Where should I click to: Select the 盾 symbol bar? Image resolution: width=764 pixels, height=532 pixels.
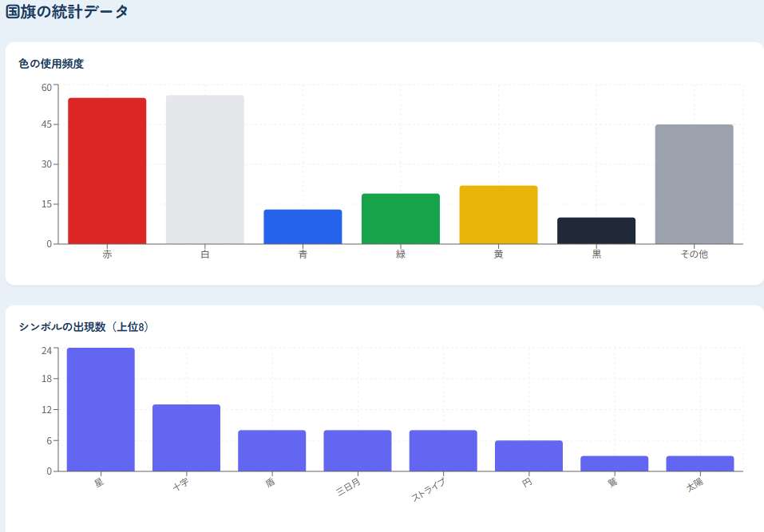[x=271, y=451]
